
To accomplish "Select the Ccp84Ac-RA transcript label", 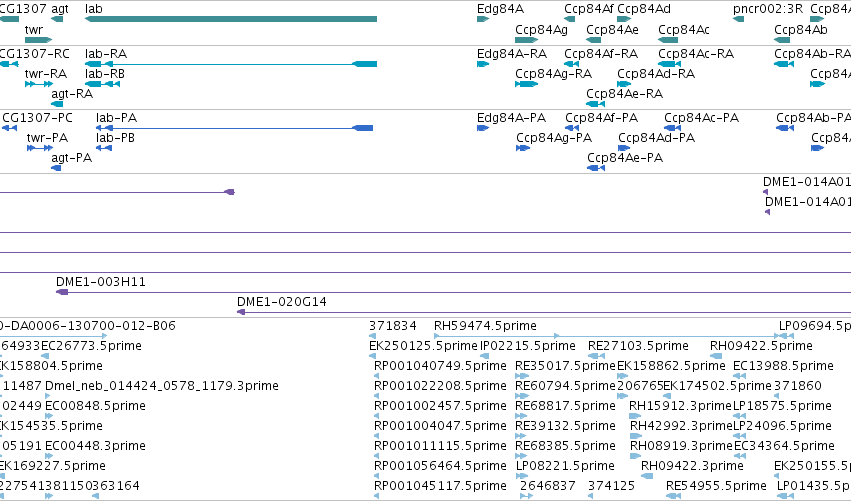I will coord(696,54).
